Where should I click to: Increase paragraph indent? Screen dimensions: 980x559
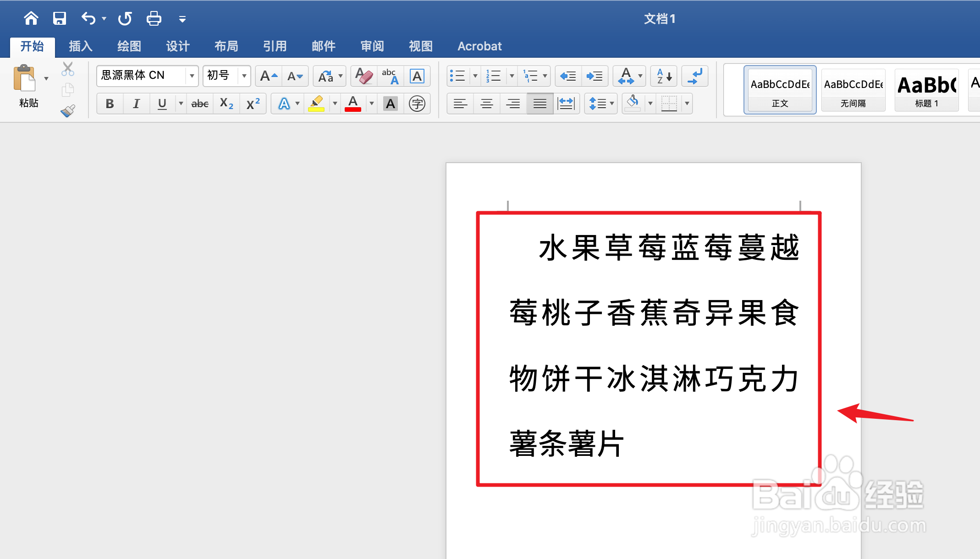[595, 76]
